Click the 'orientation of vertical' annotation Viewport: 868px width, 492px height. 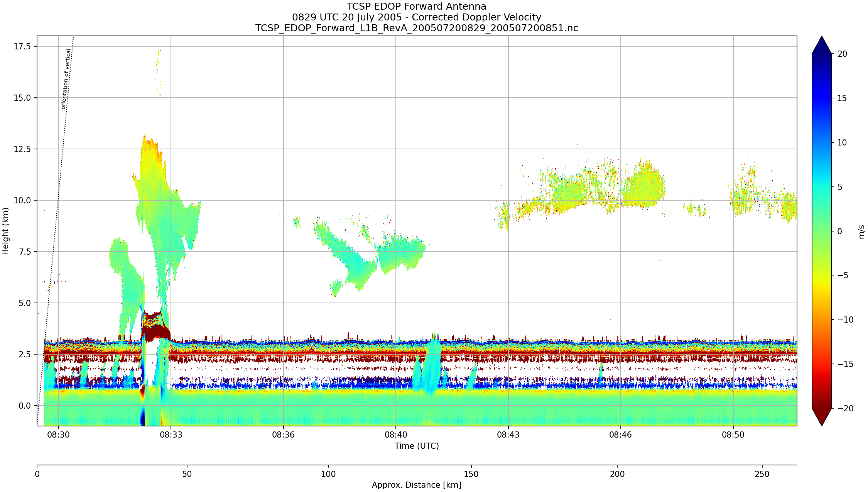tap(66, 79)
